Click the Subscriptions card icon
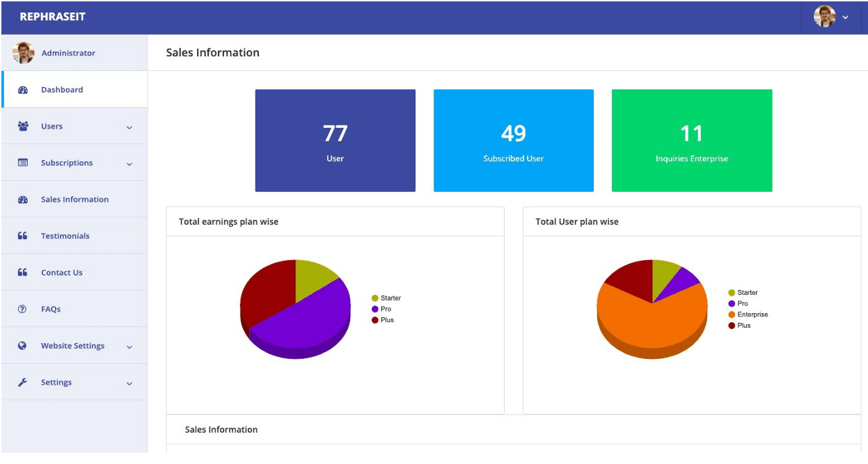The height and width of the screenshot is (464, 868). (x=22, y=163)
